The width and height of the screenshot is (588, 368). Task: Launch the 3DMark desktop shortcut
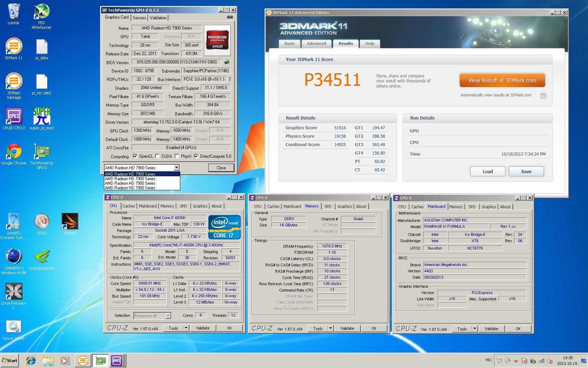click(70, 224)
